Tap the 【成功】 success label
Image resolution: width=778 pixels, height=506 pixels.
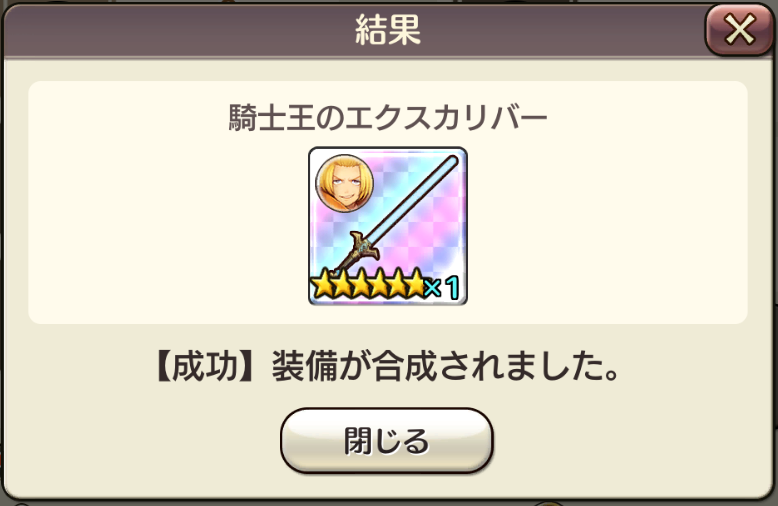pos(204,367)
